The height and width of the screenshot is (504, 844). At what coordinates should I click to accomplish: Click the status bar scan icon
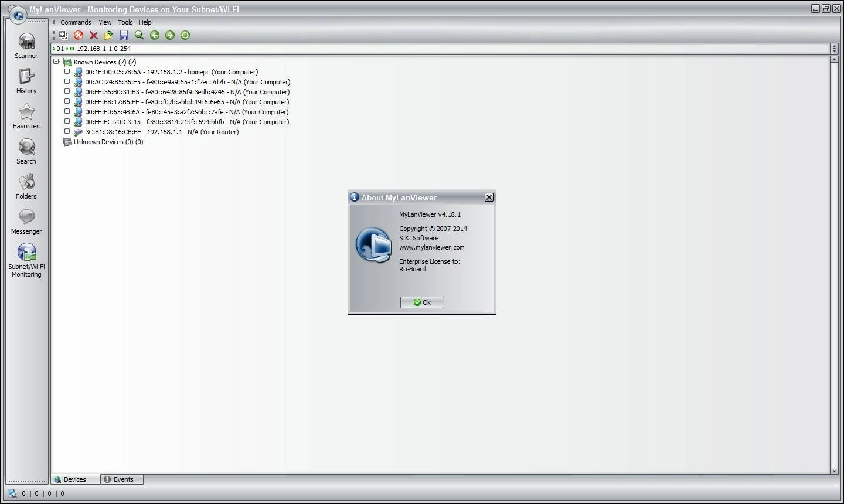click(12, 493)
